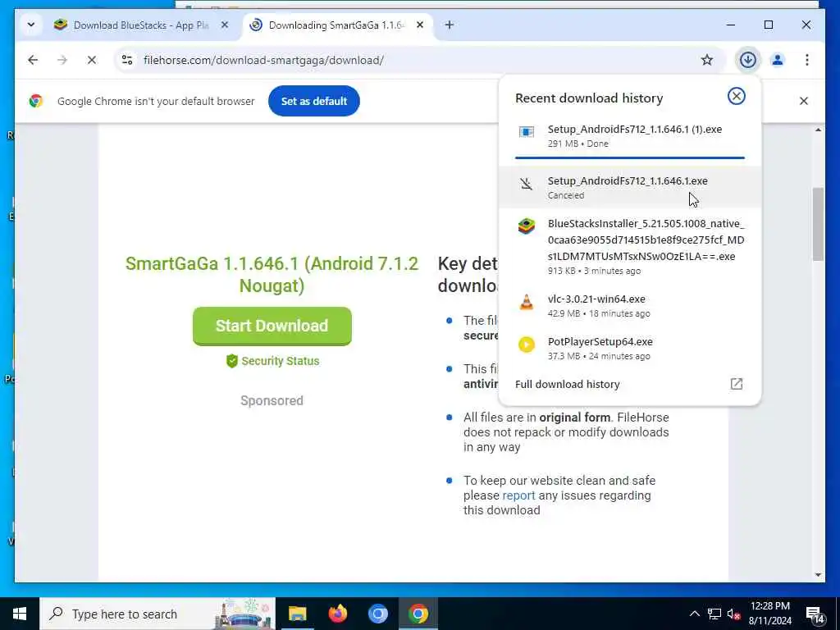Open PotPlayerSetup64.exe download
840x630 pixels.
click(x=630, y=348)
